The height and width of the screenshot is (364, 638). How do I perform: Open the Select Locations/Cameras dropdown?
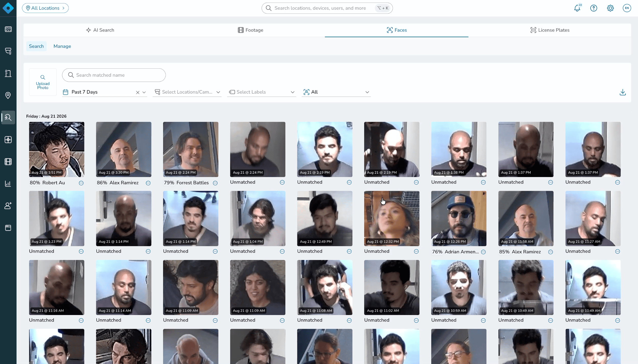click(187, 92)
